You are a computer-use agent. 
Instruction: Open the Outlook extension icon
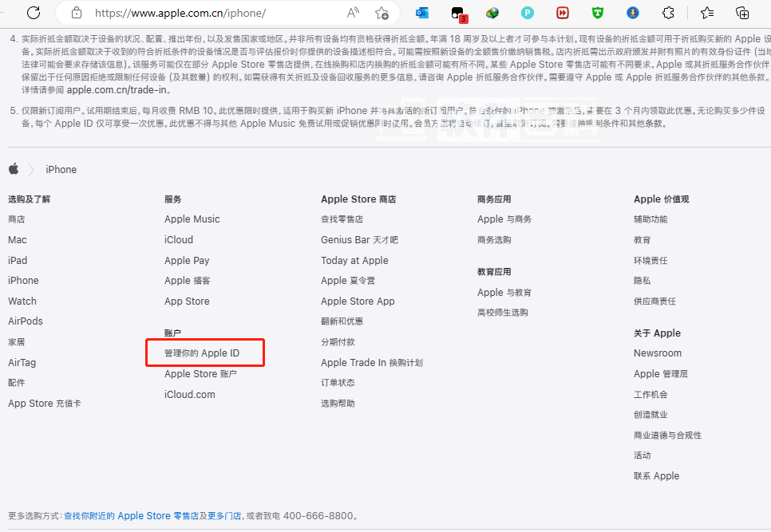pyautogui.click(x=422, y=13)
